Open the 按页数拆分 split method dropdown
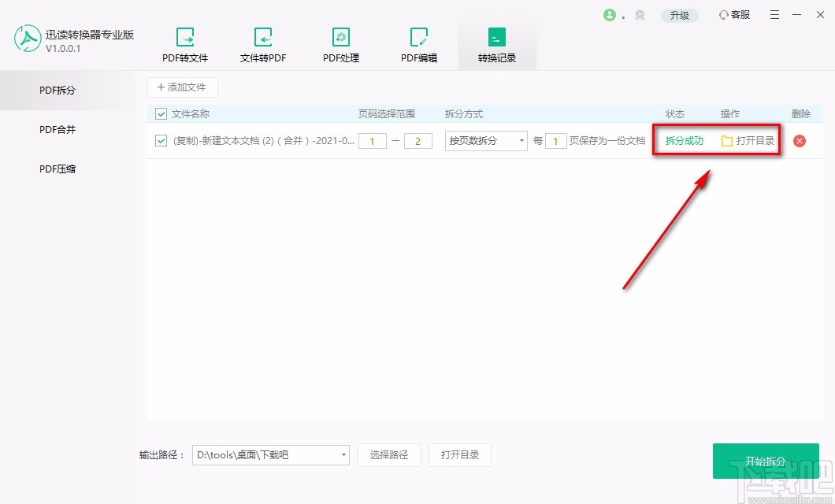Image resolution: width=835 pixels, height=504 pixels. click(x=485, y=140)
